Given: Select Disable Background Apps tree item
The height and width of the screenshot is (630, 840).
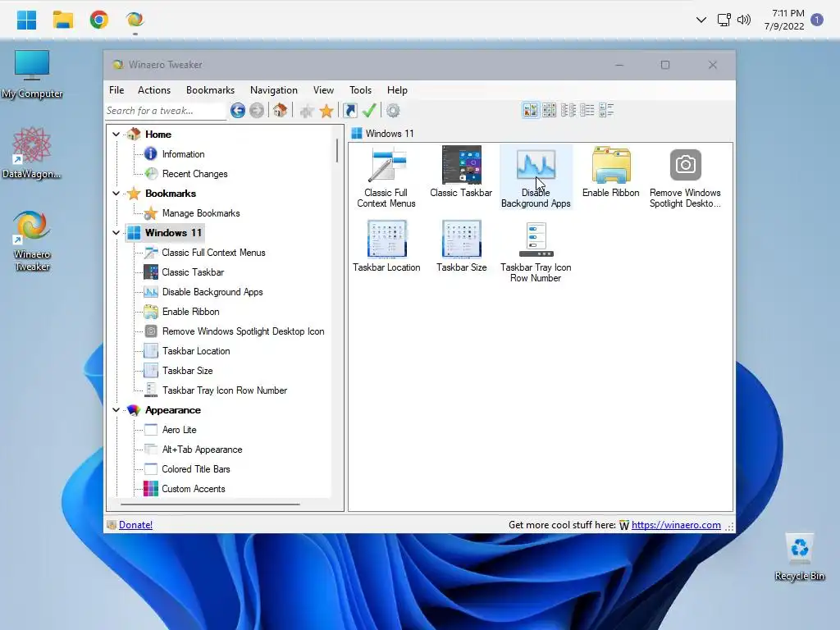Looking at the screenshot, I should (212, 292).
